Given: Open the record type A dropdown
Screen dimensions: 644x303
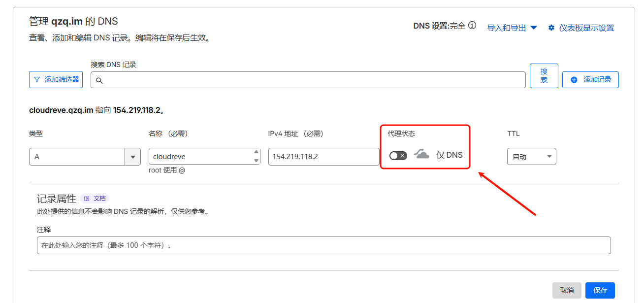Looking at the screenshot, I should 132,157.
